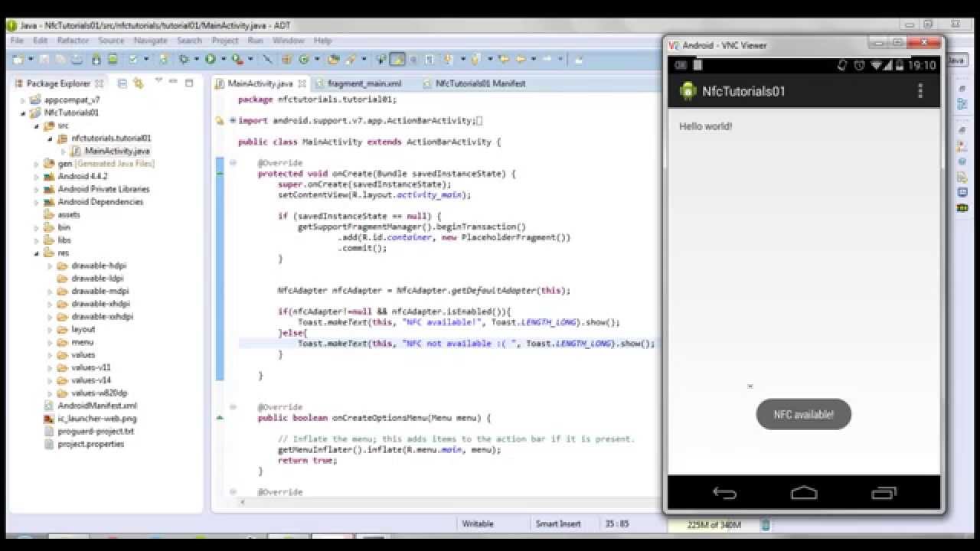Open the Help menu
Viewport: 980px width, 551px height.
[323, 41]
